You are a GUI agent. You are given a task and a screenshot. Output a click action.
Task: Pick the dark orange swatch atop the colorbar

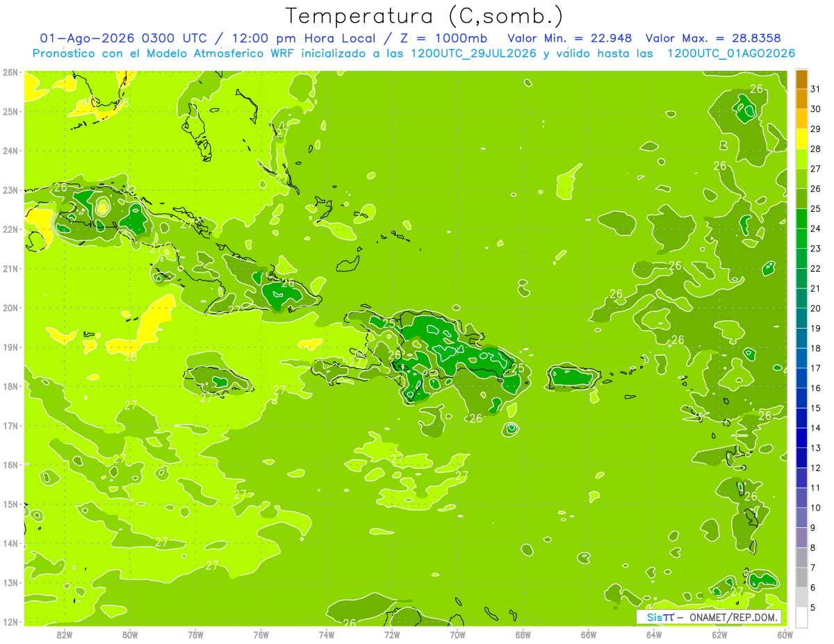pos(801,79)
